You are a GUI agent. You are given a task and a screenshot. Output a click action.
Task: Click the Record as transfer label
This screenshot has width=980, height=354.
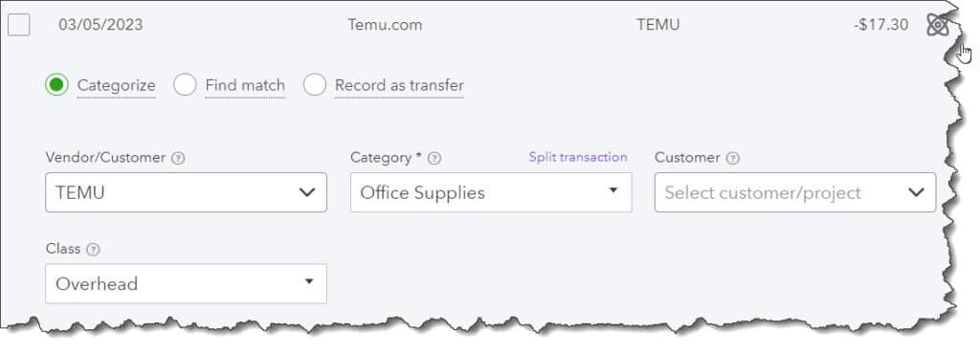point(399,85)
